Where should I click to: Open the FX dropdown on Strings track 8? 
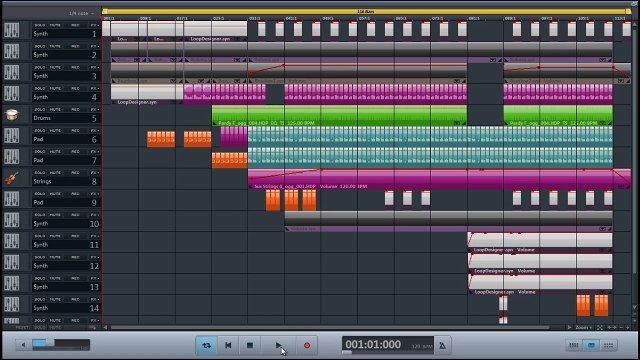[95, 173]
